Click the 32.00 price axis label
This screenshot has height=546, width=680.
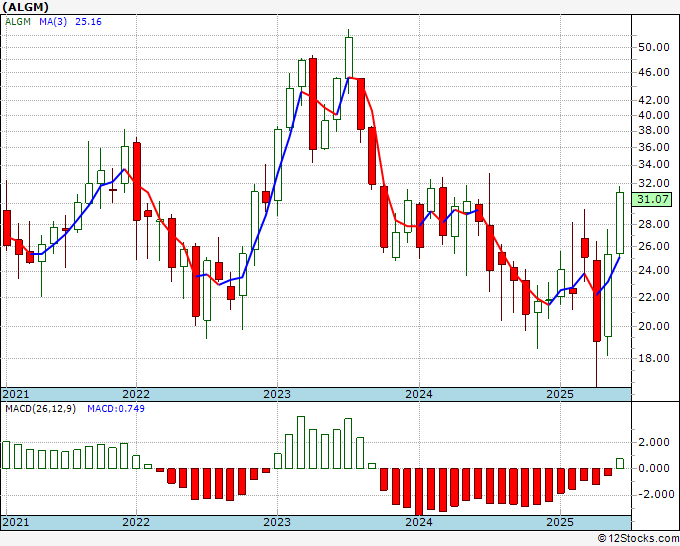(654, 183)
